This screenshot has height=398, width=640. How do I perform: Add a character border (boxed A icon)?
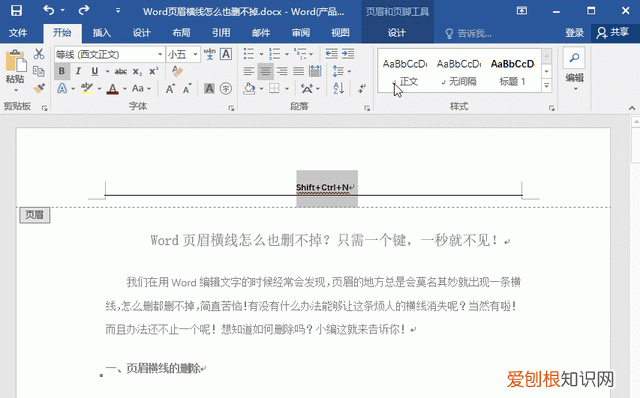pyautogui.click(x=226, y=54)
